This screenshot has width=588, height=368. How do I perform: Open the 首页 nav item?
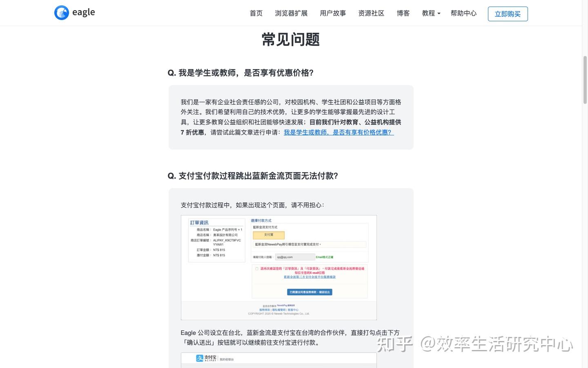click(x=256, y=13)
